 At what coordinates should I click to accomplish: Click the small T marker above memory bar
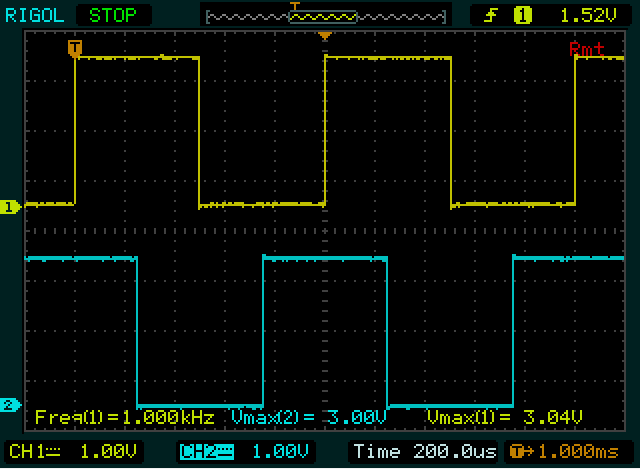(x=295, y=6)
